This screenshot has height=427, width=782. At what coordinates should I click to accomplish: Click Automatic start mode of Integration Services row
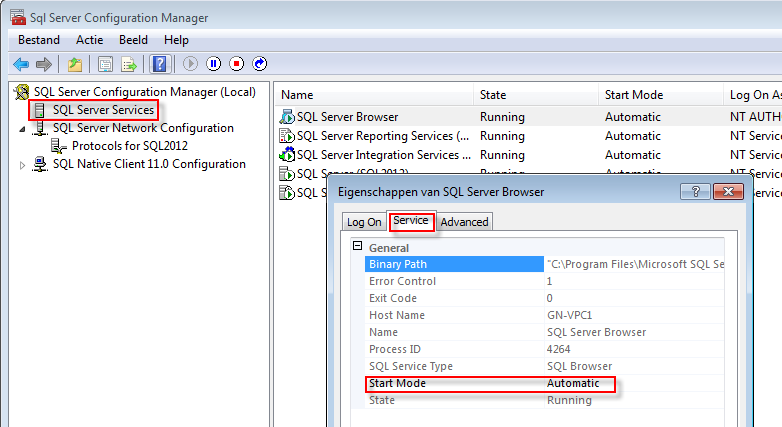tap(633, 155)
